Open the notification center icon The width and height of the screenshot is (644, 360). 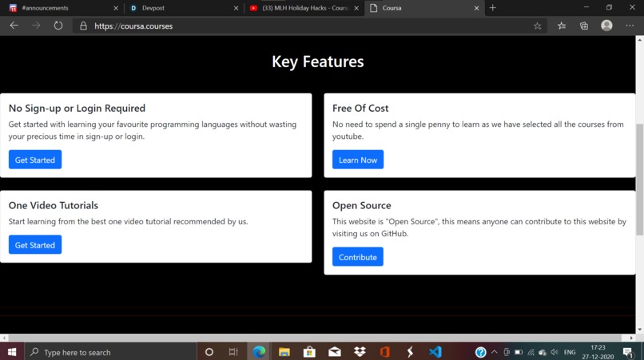click(x=628, y=352)
